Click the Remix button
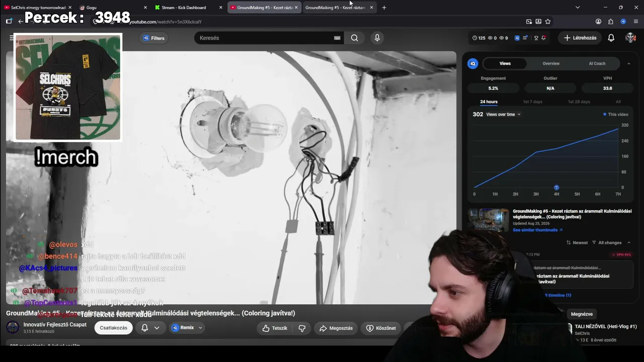Screen dimensions: 644x362 pos(183,328)
